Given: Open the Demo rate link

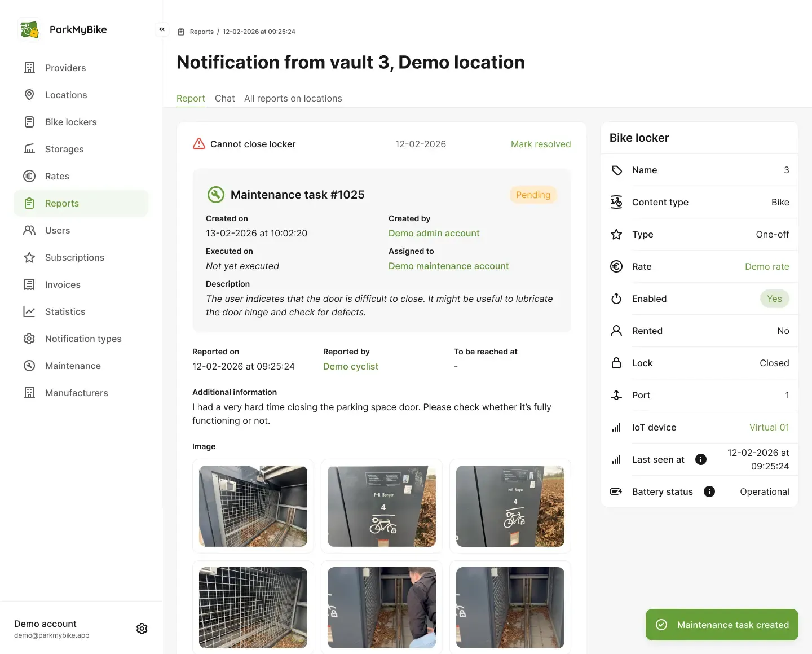Looking at the screenshot, I should tap(766, 266).
